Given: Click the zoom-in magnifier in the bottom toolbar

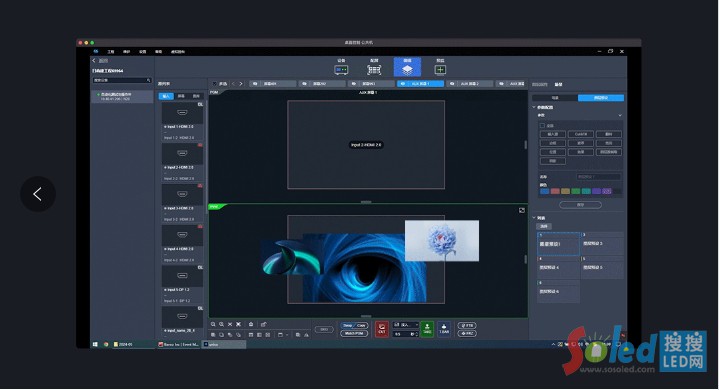Looking at the screenshot, I should tap(213, 324).
